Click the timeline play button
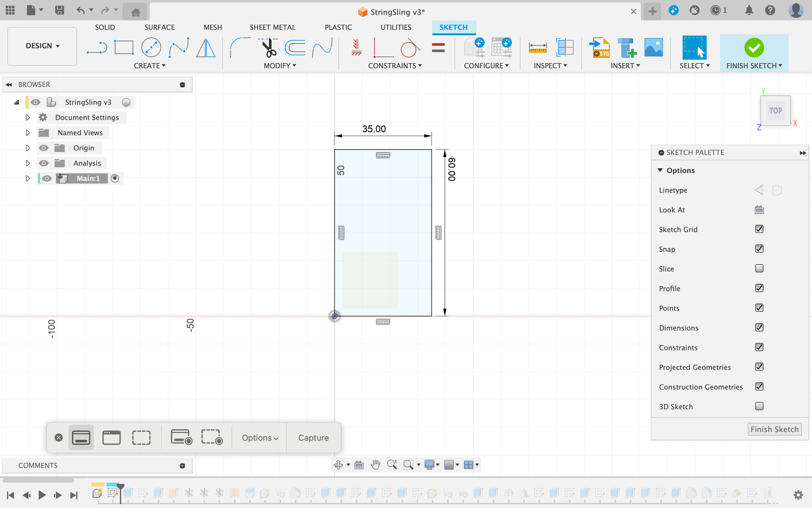This screenshot has height=508, width=812. point(42,495)
